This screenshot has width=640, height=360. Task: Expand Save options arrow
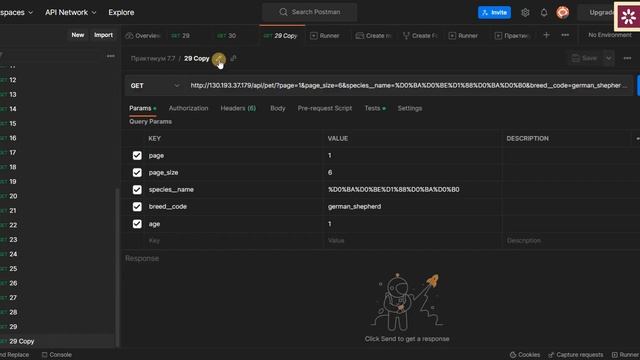pos(609,58)
